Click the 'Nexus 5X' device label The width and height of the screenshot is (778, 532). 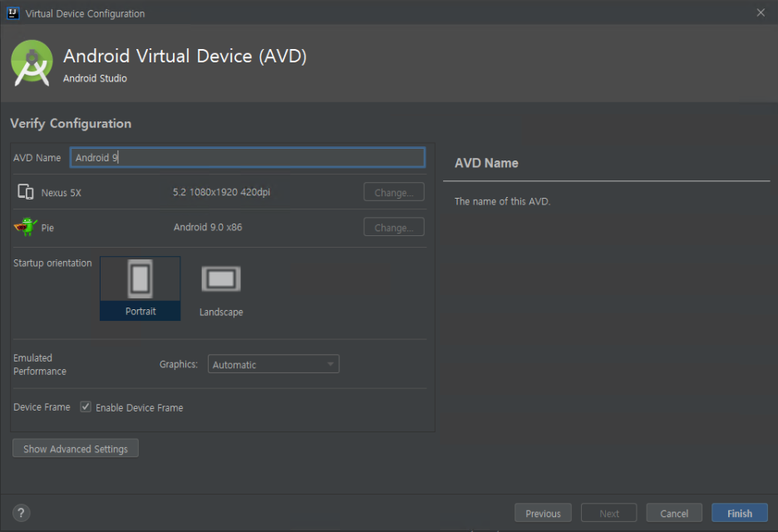click(61, 193)
